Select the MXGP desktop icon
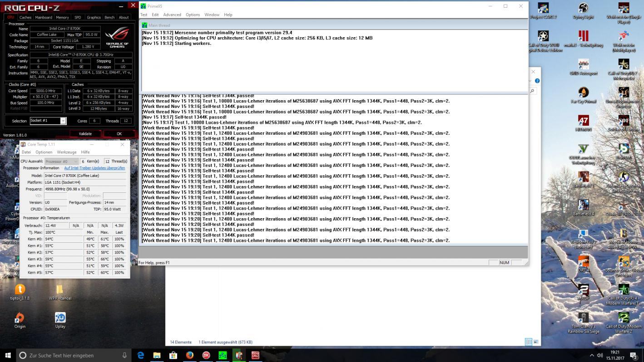644x362 pixels. (x=583, y=292)
